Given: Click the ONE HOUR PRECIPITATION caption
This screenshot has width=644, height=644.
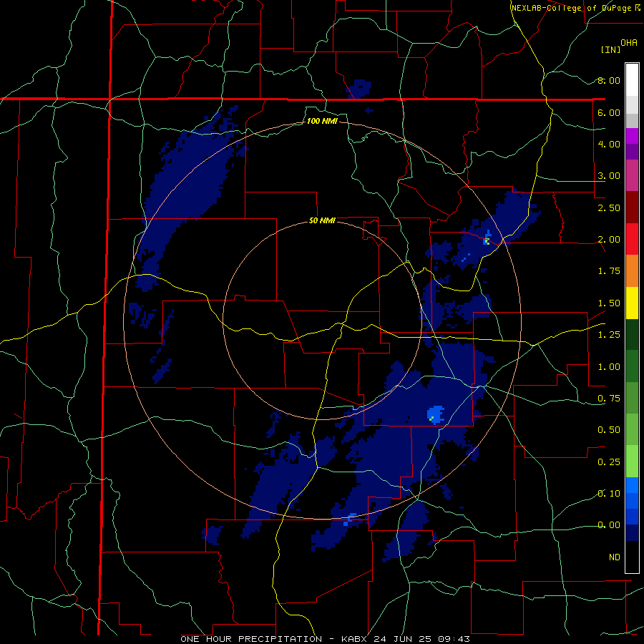Looking at the screenshot, I should [x=251, y=639].
